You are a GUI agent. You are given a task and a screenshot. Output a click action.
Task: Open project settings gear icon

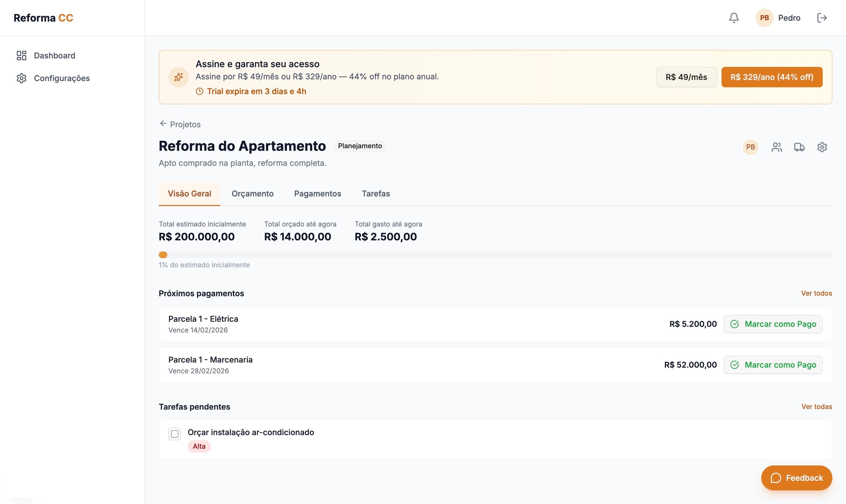822,147
